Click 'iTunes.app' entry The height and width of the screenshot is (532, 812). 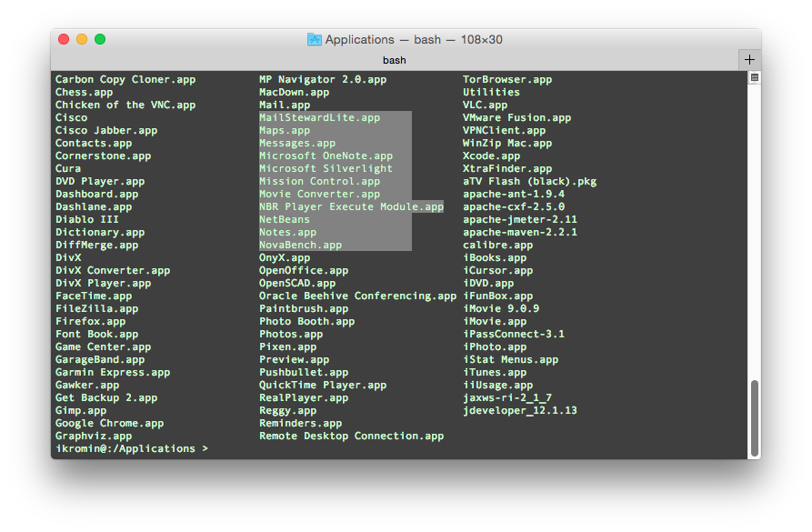click(x=495, y=373)
